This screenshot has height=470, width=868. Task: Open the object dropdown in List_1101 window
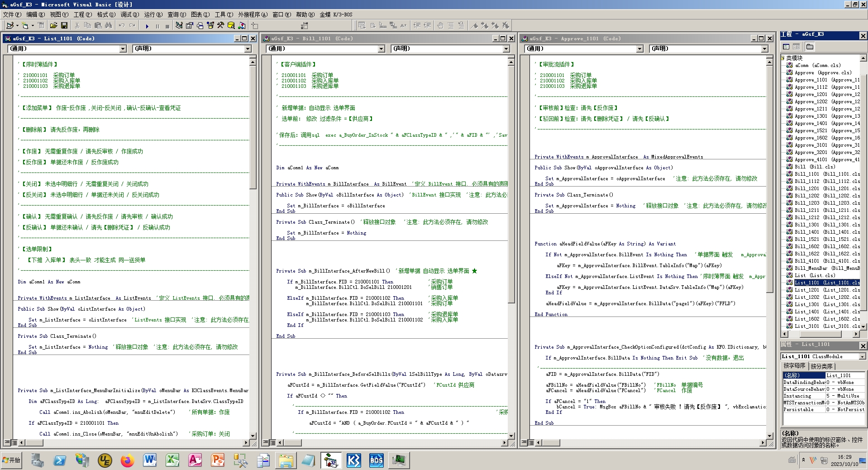[123, 49]
